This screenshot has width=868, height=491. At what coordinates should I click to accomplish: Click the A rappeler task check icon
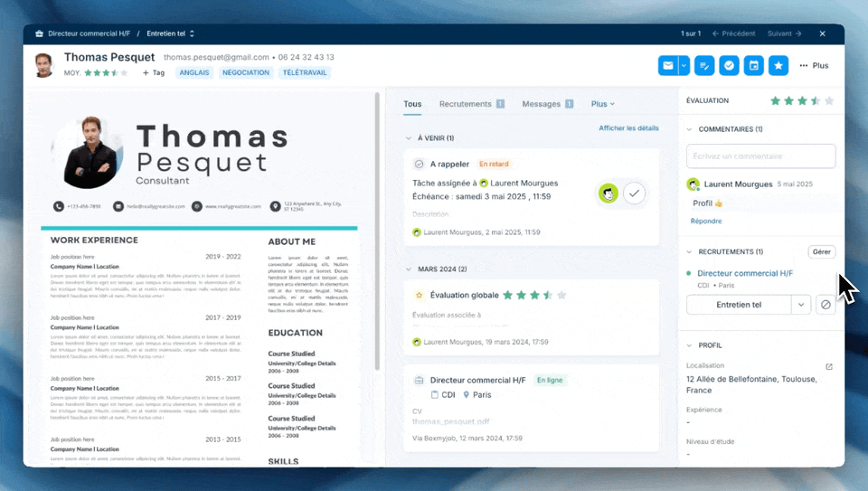(419, 164)
